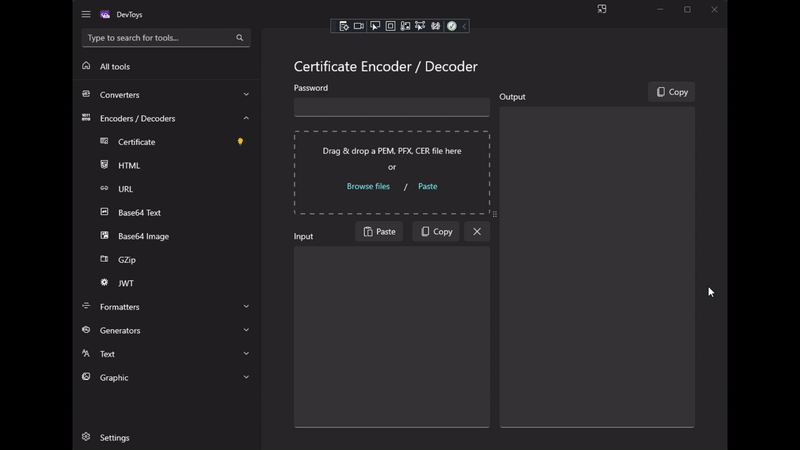Click the Graphic category icon
This screenshot has height=450, width=800.
(x=86, y=377)
